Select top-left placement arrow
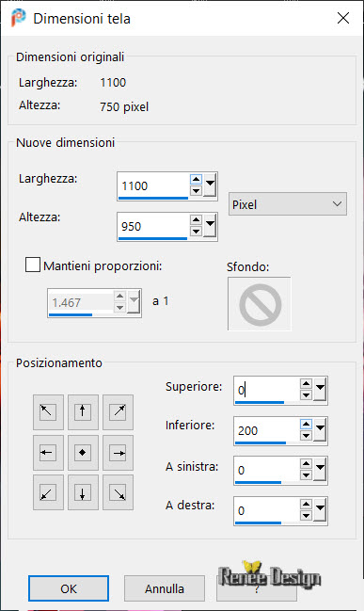364x611 pixels. tap(48, 411)
